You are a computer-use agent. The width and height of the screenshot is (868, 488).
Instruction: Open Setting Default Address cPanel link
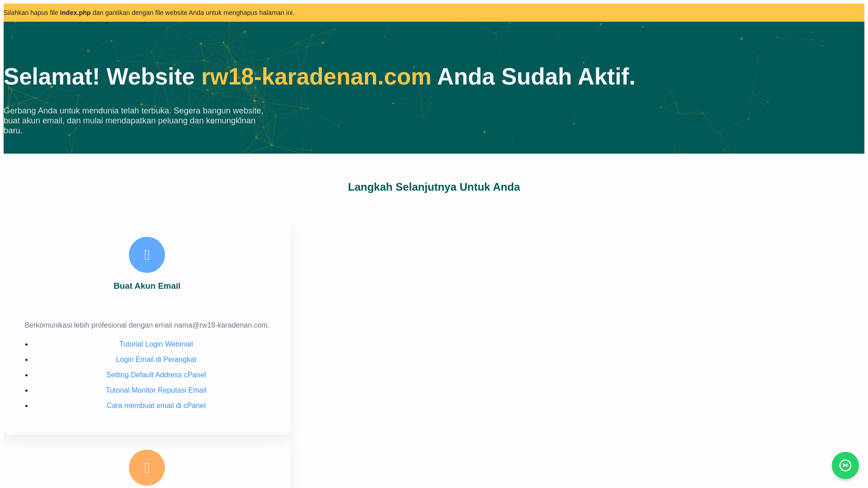[156, 375]
